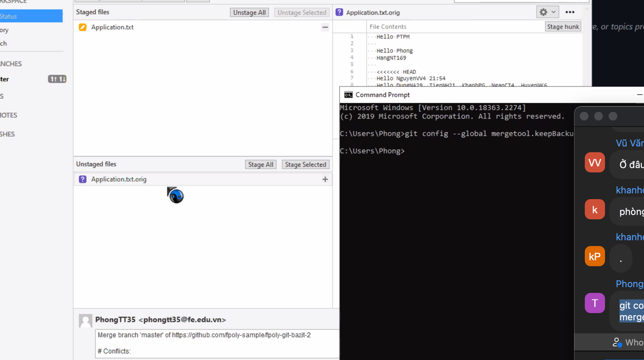Click the Staged files header label
The image size is (644, 360).
[93, 12]
